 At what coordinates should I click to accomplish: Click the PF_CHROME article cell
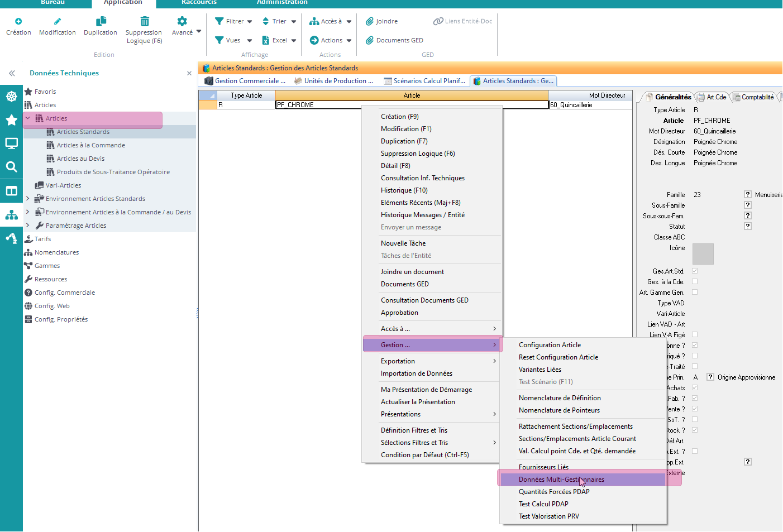[318, 105]
